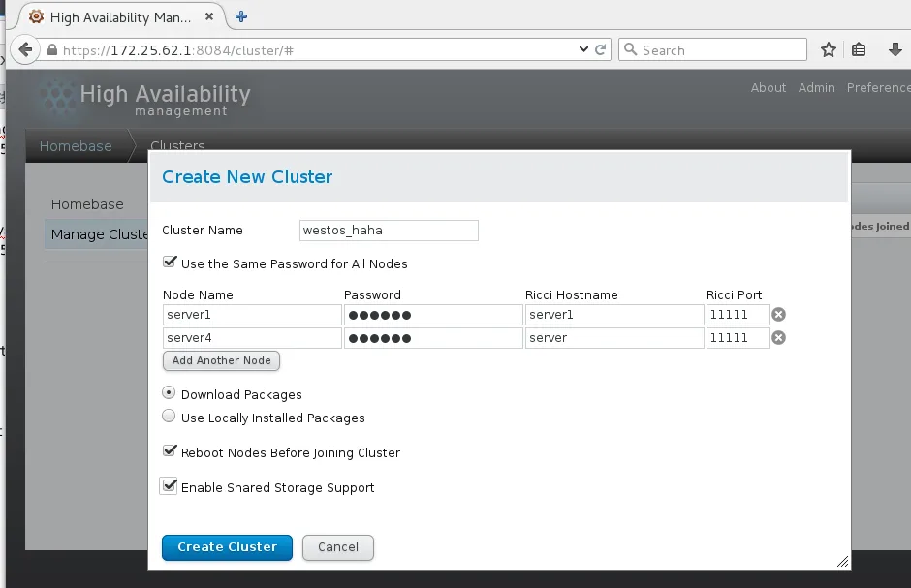This screenshot has height=588, width=911.
Task: Open URL history dropdown arrow
Action: (x=583, y=50)
